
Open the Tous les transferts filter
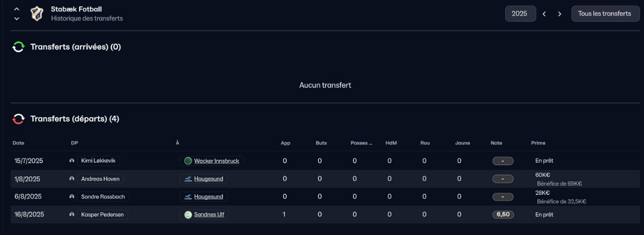(605, 14)
